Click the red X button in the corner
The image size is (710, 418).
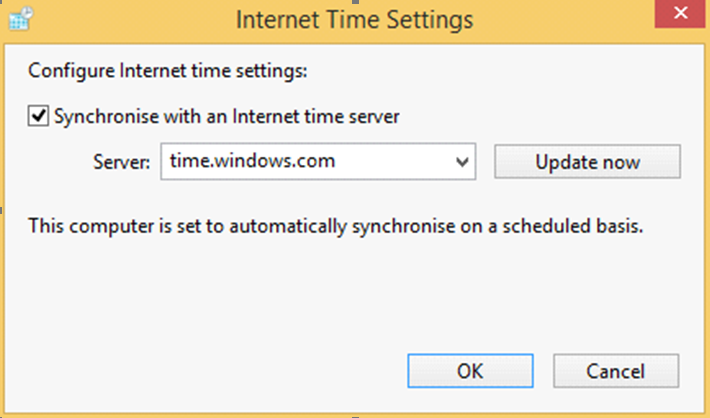[x=680, y=14]
